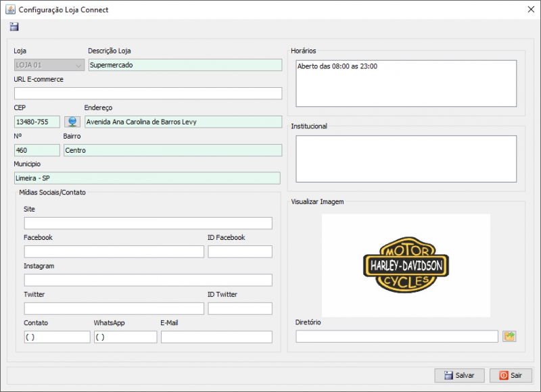
Task: Click the Java icon in the title bar
Action: pos(10,9)
